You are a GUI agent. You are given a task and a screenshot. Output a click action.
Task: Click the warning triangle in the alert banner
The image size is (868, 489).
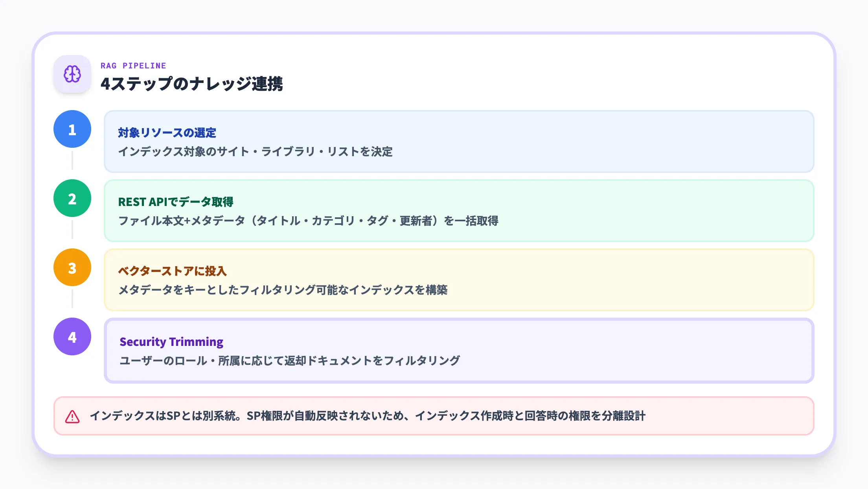72,416
